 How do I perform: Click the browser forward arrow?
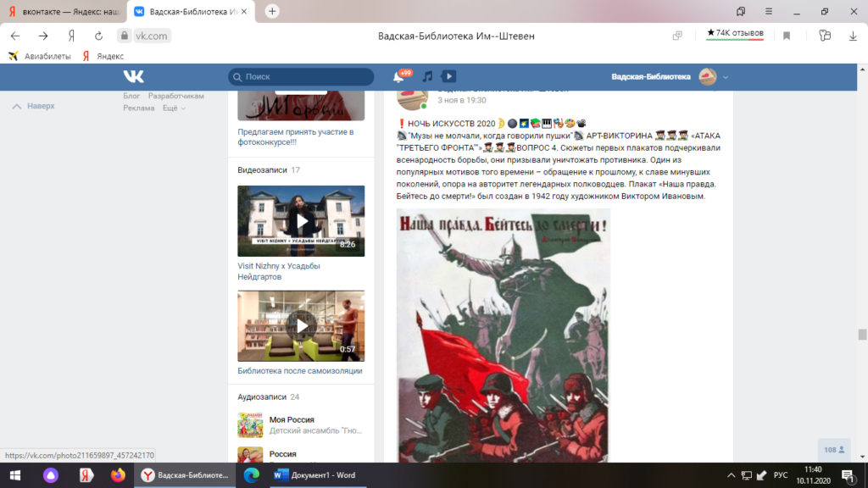click(43, 36)
